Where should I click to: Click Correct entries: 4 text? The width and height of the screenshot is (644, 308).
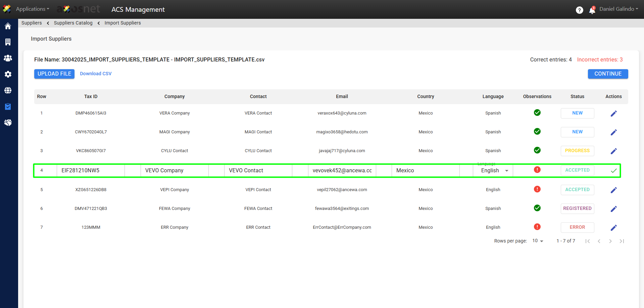point(551,59)
